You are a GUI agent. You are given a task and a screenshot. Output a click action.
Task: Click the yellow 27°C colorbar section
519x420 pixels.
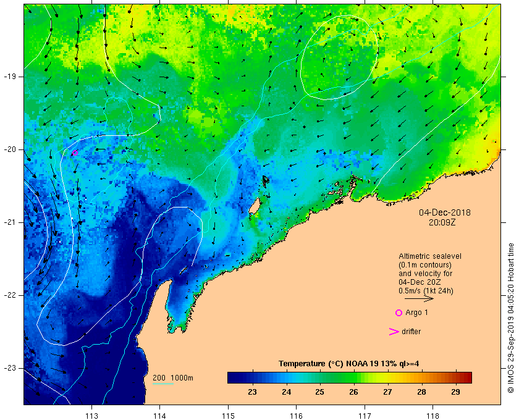pos(387,377)
